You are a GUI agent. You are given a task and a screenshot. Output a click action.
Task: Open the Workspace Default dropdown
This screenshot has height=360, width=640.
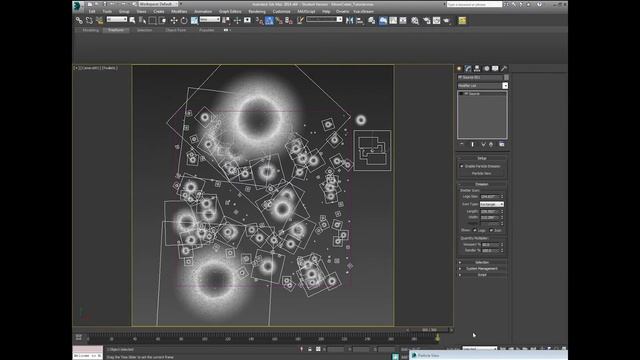(x=158, y=4)
